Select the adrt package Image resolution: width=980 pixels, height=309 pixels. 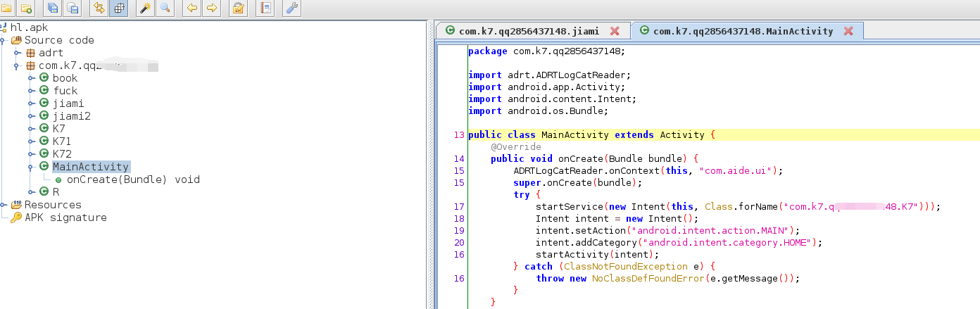51,53
